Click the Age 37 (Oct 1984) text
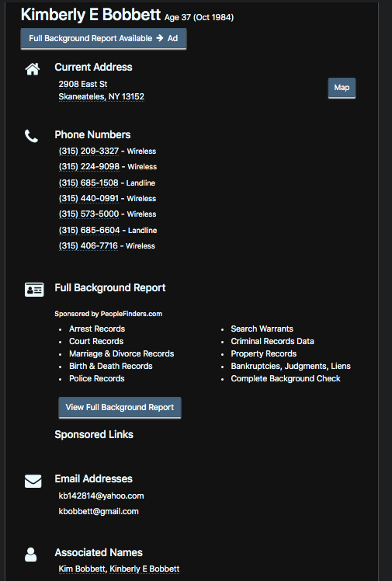392x581 pixels. click(x=199, y=17)
